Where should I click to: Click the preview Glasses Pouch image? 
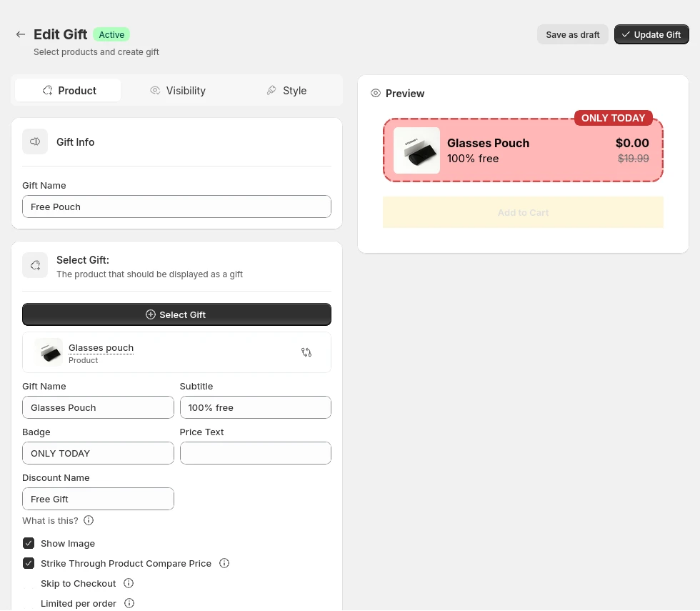click(x=416, y=151)
